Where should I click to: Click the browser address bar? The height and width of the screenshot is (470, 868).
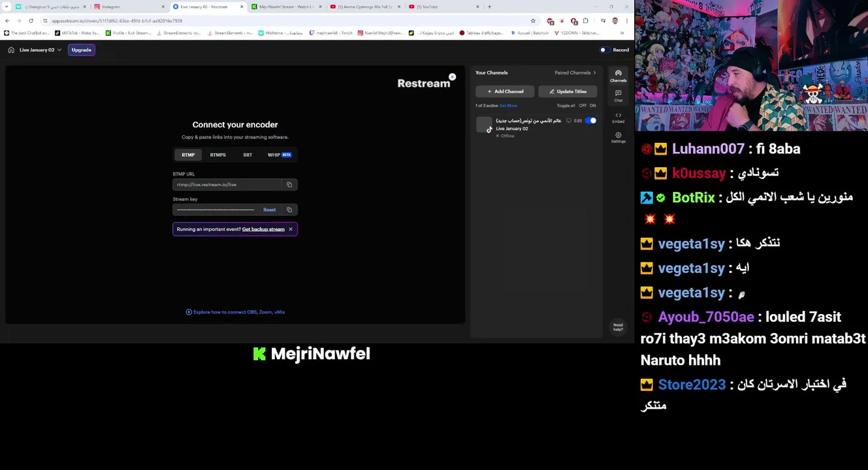pyautogui.click(x=287, y=21)
